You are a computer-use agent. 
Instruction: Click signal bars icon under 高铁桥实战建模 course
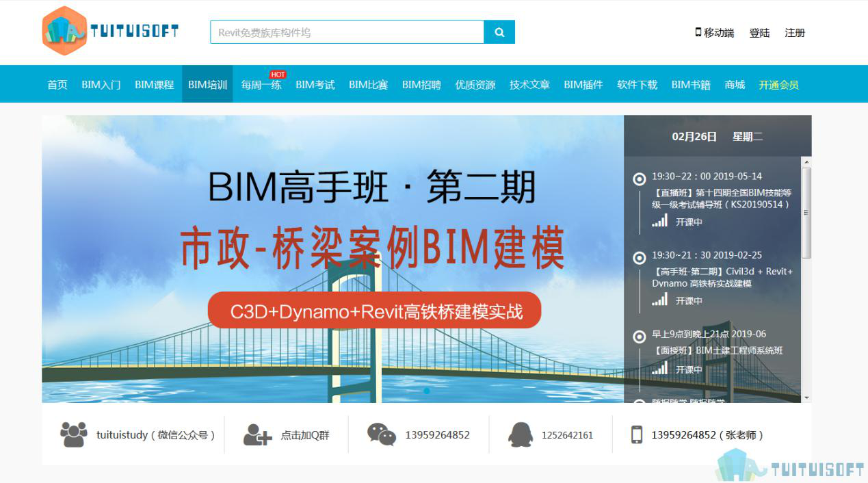[x=659, y=300]
